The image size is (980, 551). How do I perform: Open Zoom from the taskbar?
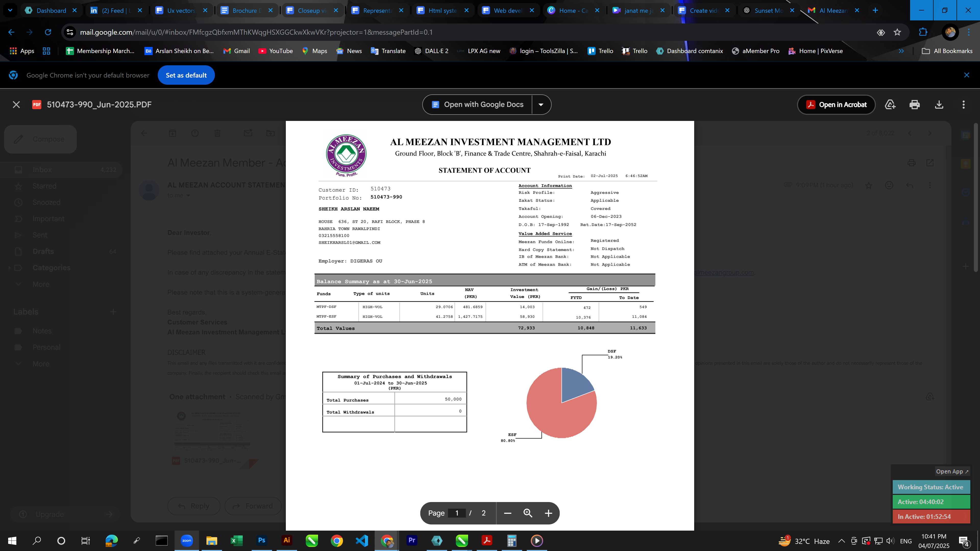point(186,541)
